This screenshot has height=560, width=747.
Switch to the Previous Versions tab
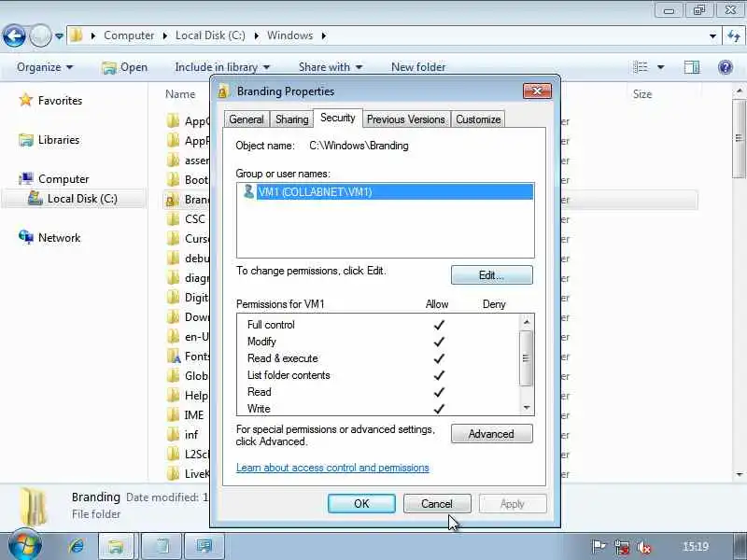(406, 119)
